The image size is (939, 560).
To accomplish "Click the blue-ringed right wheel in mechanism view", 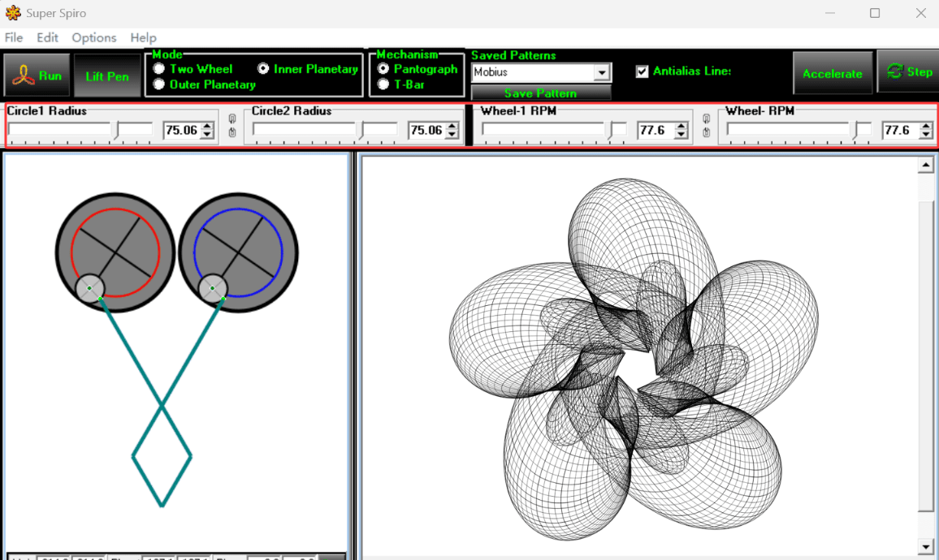I will [238, 252].
